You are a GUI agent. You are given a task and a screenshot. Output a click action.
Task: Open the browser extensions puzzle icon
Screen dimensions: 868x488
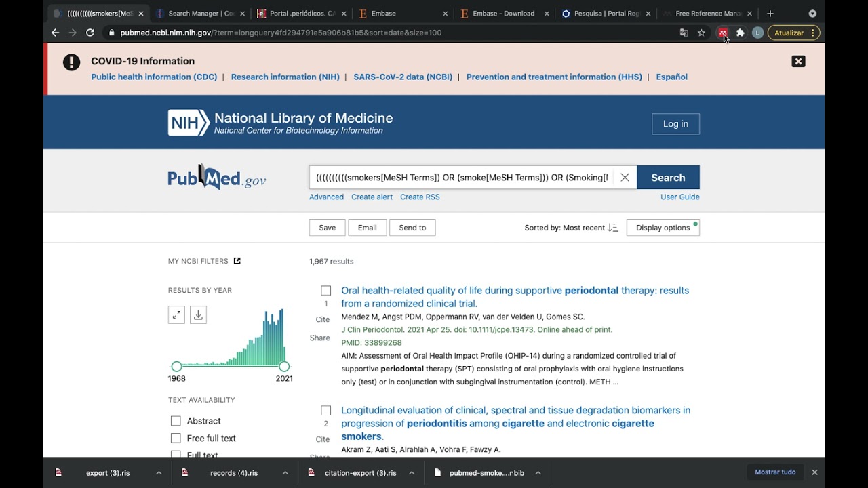click(741, 33)
